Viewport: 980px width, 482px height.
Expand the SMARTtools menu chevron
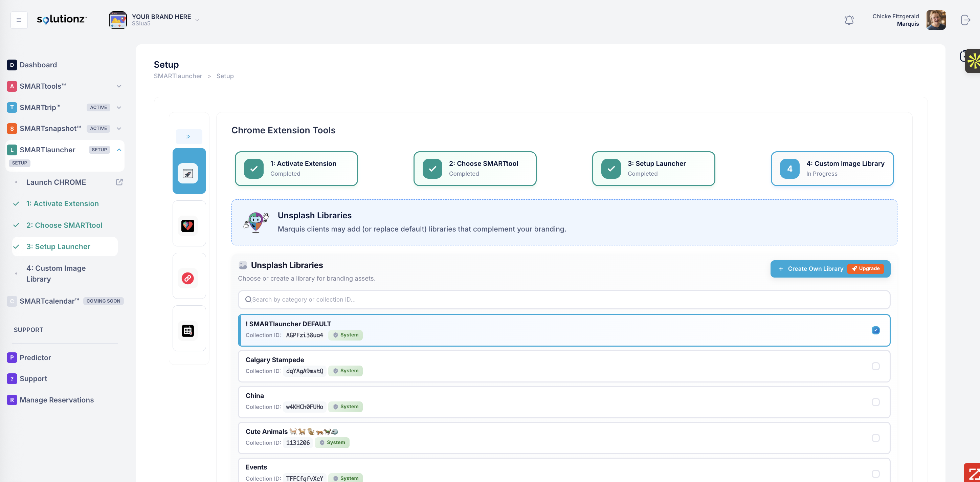tap(119, 86)
